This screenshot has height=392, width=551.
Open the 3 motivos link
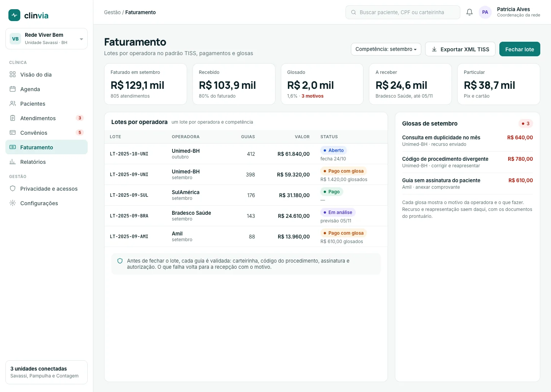click(313, 96)
